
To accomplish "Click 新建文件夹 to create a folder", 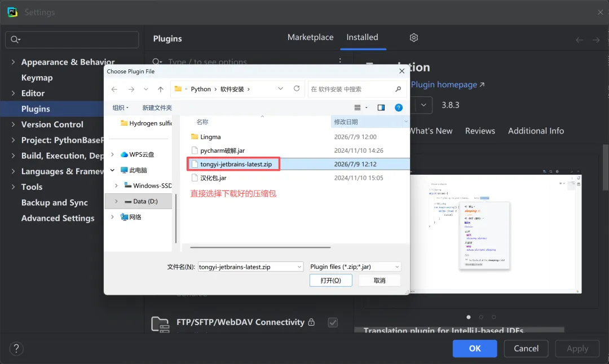I will pyautogui.click(x=157, y=108).
